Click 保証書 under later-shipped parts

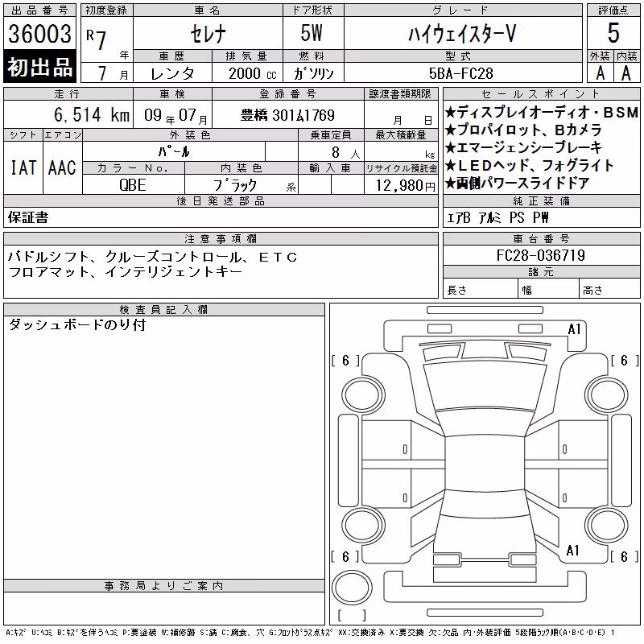(x=28, y=217)
